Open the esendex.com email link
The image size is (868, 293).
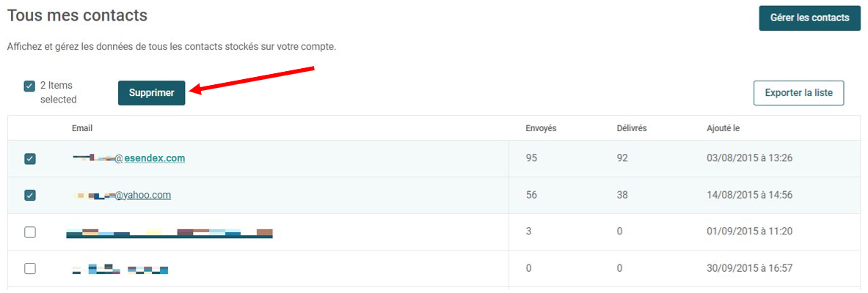tap(130, 158)
